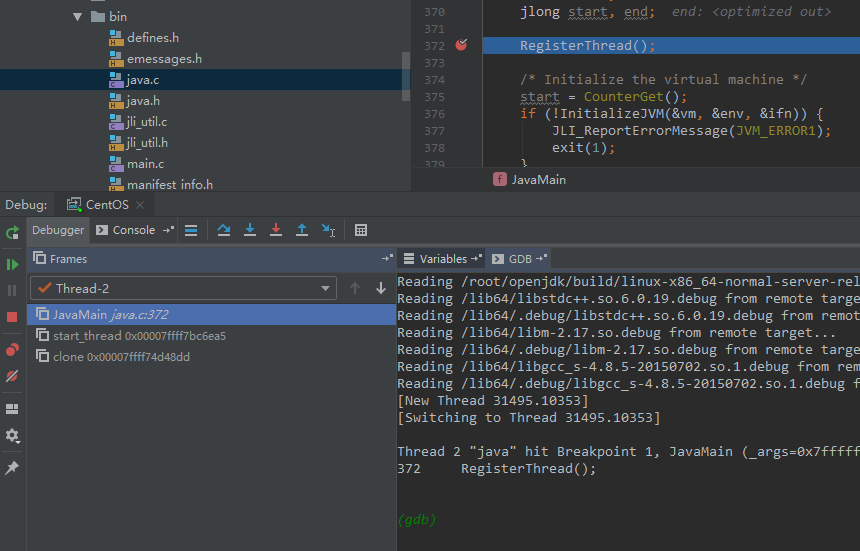Rerun the CentOS debug session
Viewport: 860px width, 551px height.
(12, 232)
